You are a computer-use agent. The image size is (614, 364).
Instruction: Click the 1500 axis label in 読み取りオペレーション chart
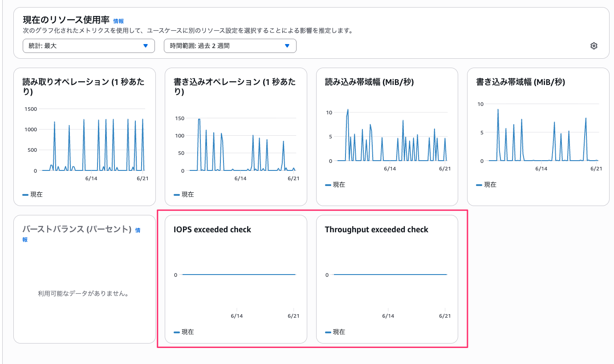31,109
